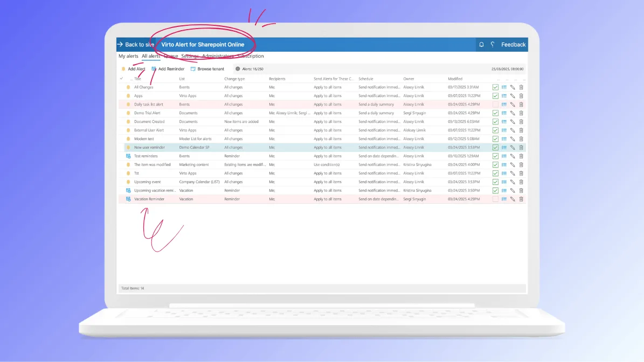The width and height of the screenshot is (644, 362).
Task: Enable the Daily task list alert checkbox
Action: 495,104
